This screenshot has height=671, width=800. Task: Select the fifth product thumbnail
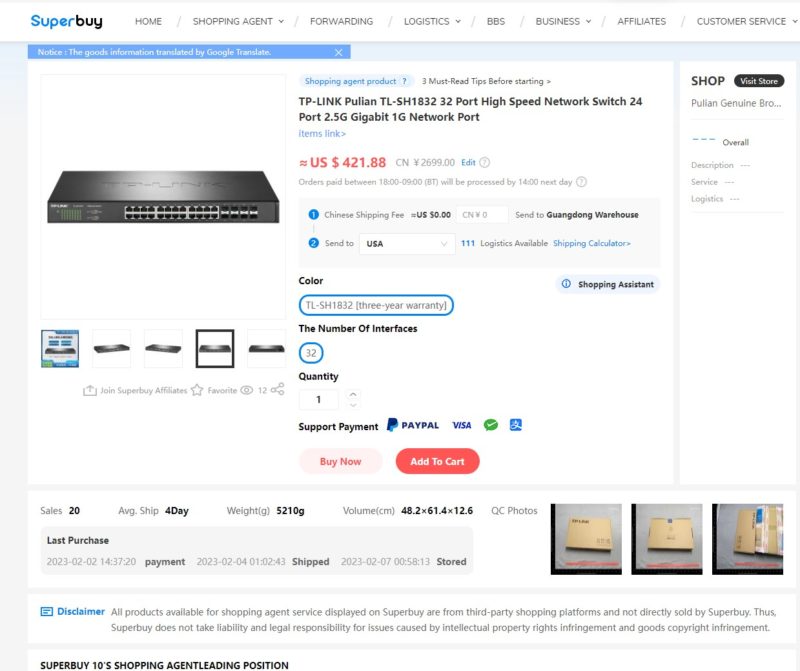tap(266, 349)
